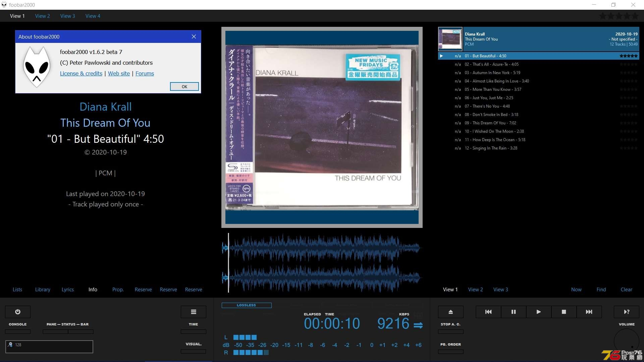Viewport: 644px width, 362px height.
Task: Click the power button above CONSOLE
Action: 18,312
